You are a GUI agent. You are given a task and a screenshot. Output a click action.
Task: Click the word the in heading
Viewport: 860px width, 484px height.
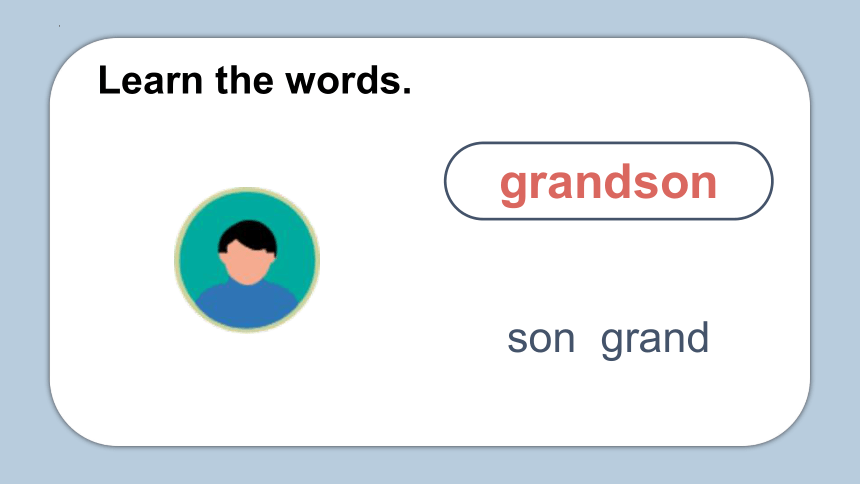244,80
